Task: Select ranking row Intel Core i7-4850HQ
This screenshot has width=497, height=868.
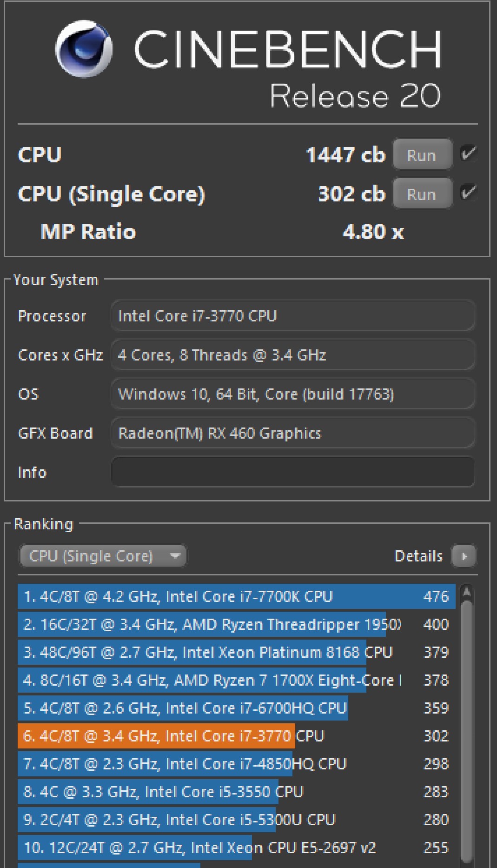Action: tap(237, 764)
